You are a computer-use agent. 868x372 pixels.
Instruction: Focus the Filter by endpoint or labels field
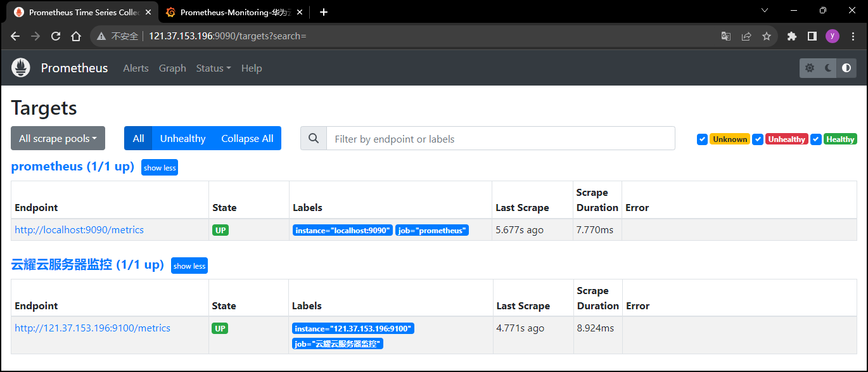coord(501,138)
